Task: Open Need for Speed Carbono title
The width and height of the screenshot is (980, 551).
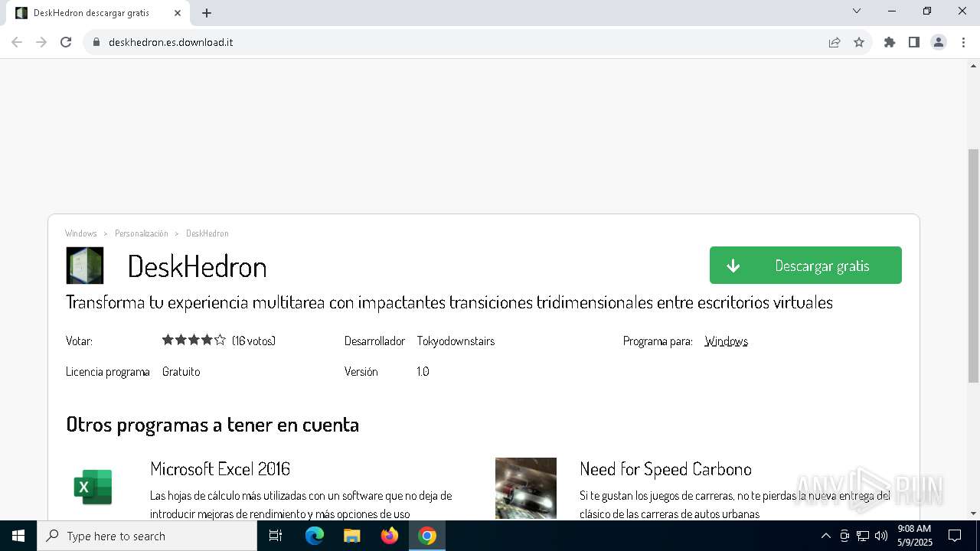Action: pyautogui.click(x=665, y=468)
